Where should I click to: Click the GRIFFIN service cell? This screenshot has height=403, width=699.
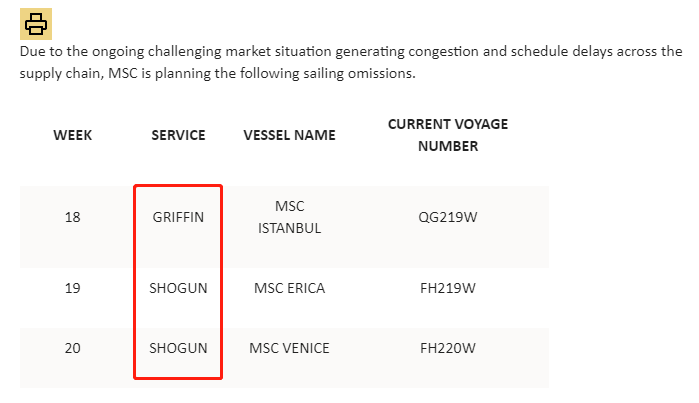pyautogui.click(x=179, y=217)
